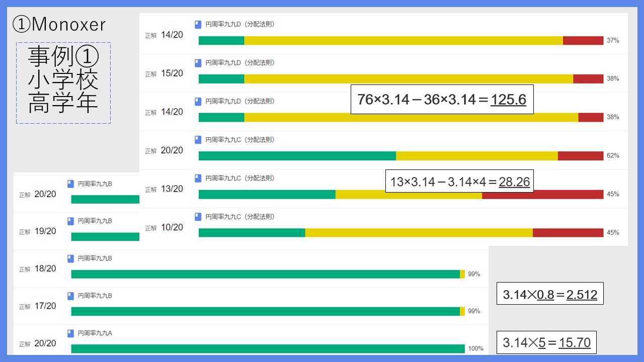Click the book icon in the 10/20 円周率九九C row
The width and height of the screenshot is (644, 362).
[x=198, y=217]
